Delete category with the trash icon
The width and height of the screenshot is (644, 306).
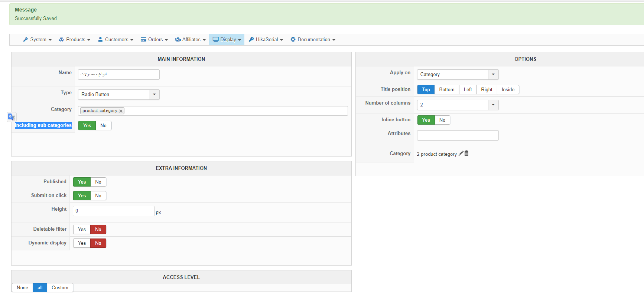coord(466,153)
